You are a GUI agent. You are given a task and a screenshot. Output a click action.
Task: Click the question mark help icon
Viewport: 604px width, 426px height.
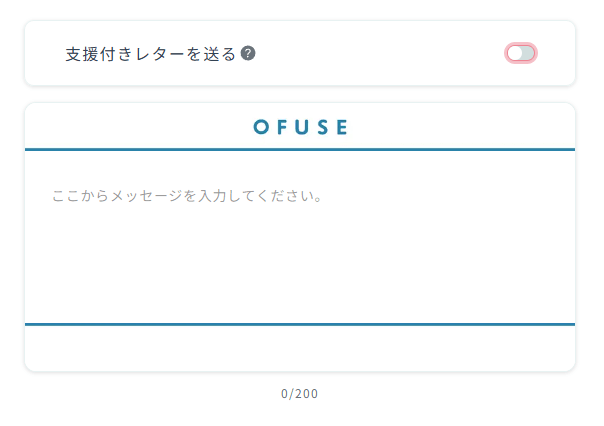[248, 53]
